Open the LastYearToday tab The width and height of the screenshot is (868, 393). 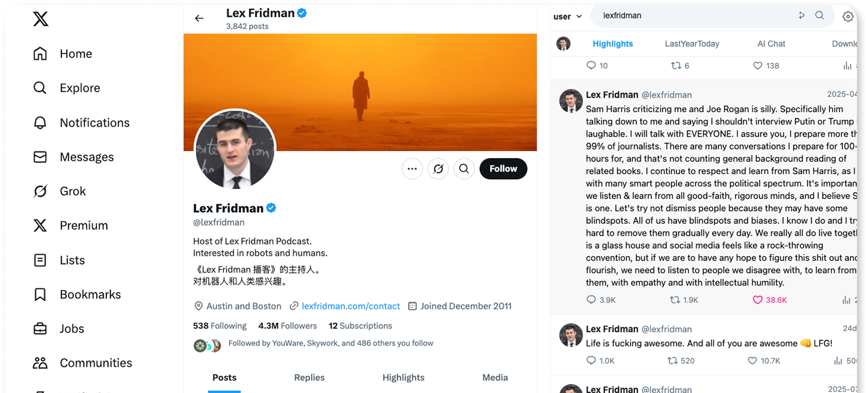point(692,44)
